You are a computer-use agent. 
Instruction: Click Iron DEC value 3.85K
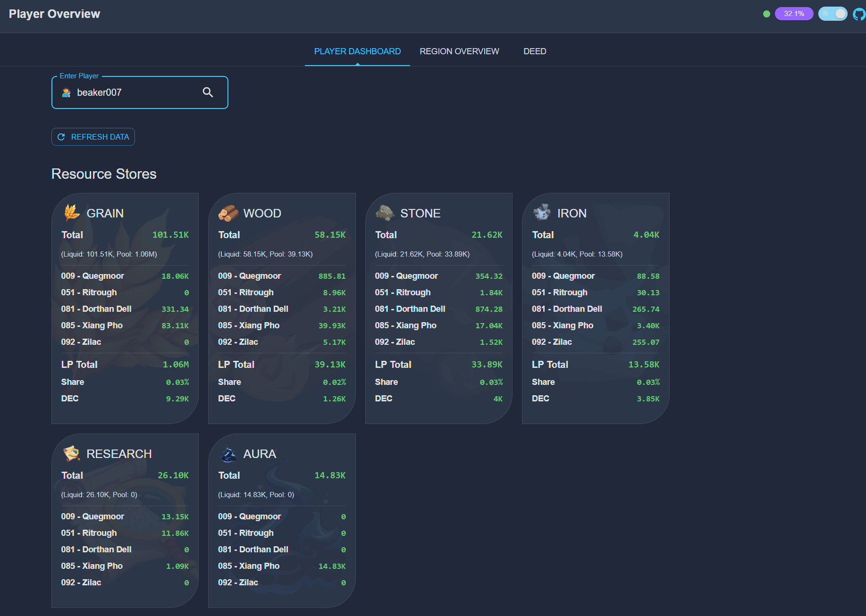coord(648,399)
